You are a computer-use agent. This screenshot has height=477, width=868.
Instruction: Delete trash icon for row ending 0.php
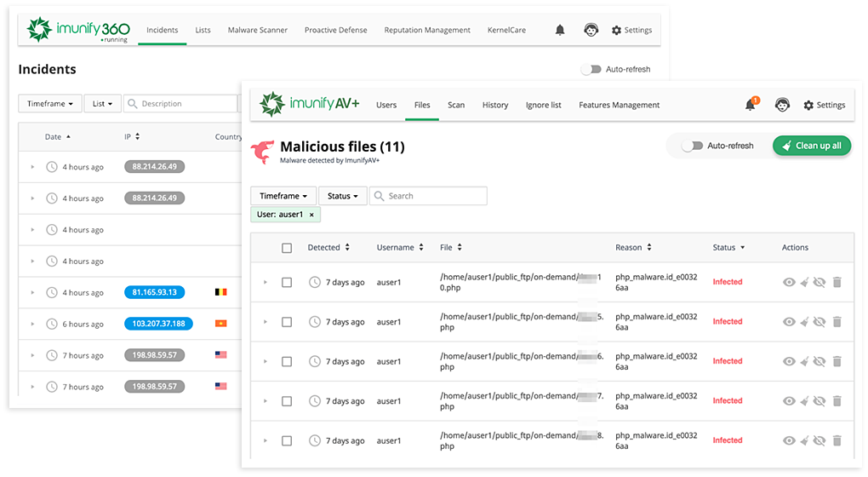pyautogui.click(x=837, y=282)
